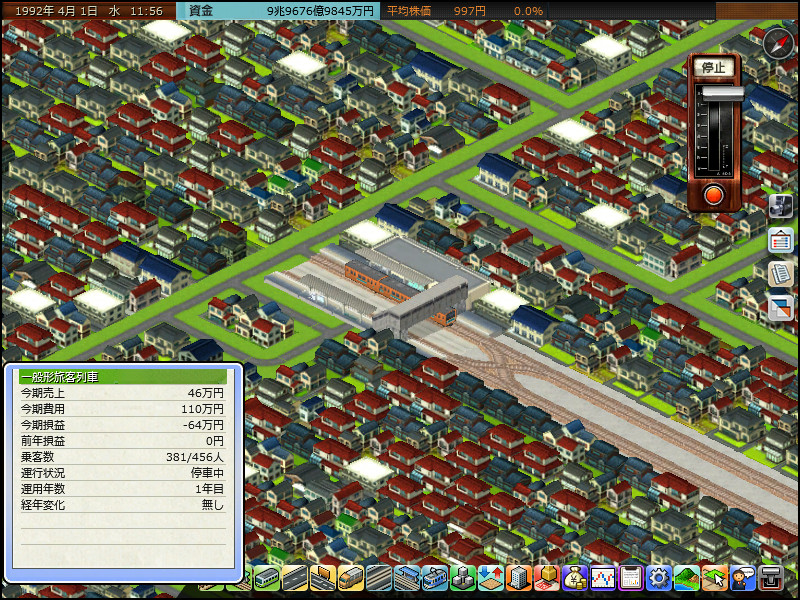The image size is (800, 600).
Task: Click the dark tray icon at toolbar end
Action: [771, 578]
